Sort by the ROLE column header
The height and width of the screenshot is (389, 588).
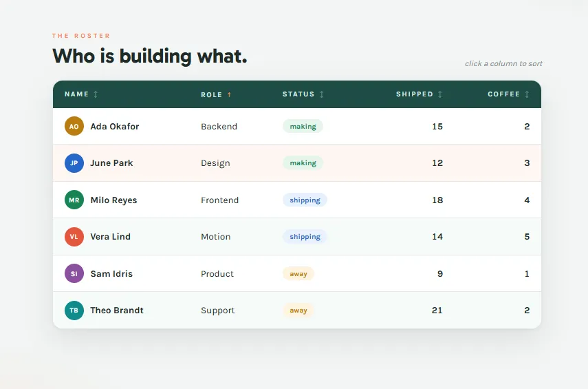tap(216, 94)
